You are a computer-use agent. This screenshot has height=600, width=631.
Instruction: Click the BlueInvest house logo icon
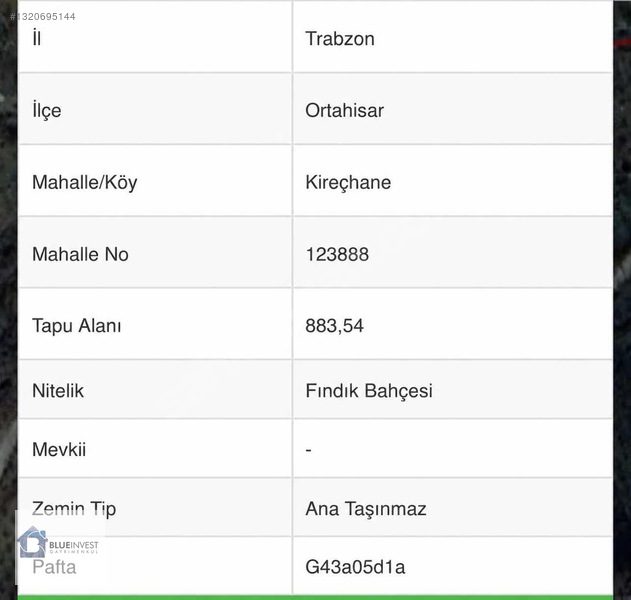pyautogui.click(x=32, y=542)
